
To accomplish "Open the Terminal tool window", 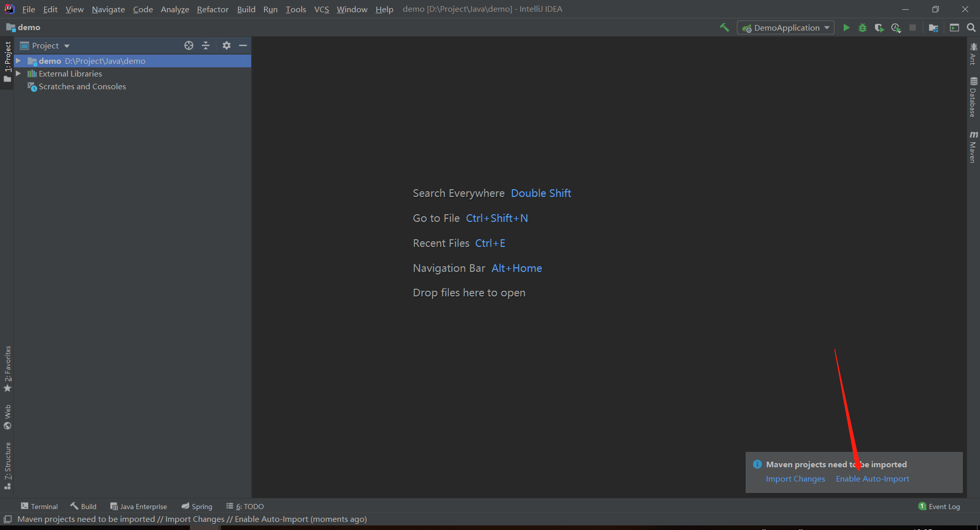I will click(x=39, y=507).
